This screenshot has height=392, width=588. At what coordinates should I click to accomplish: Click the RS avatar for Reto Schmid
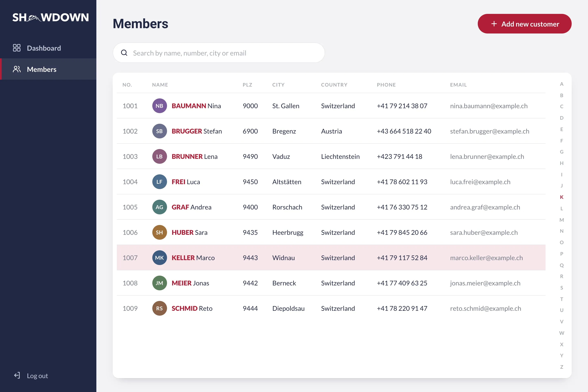pyautogui.click(x=159, y=308)
